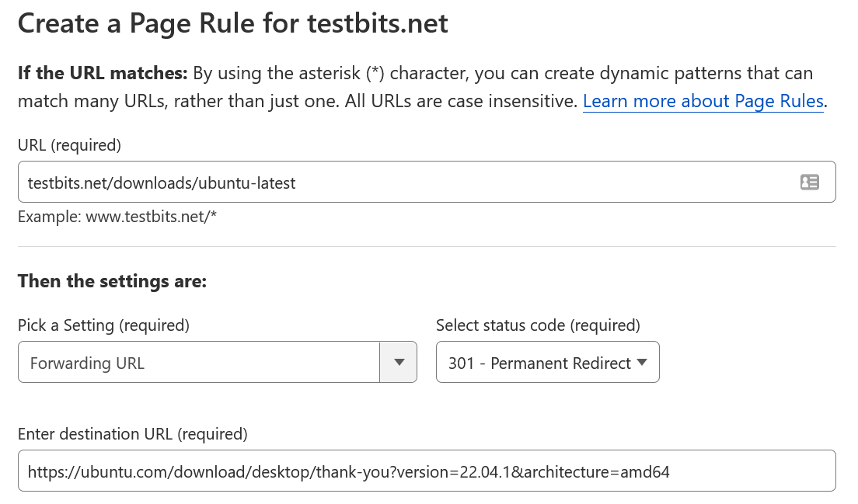Click the dropdown arrow next to Forwarding URL
Image resolution: width=858 pixels, height=504 pixels.
click(x=398, y=362)
